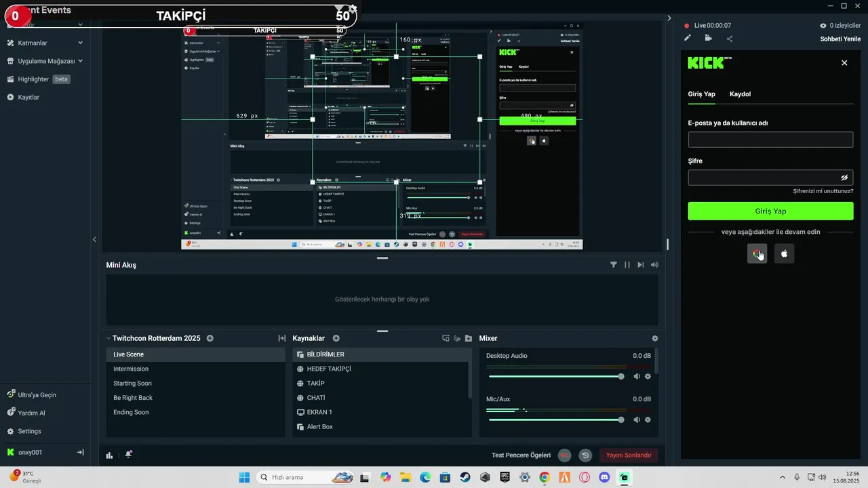Select the Starting Soon scene
The height and width of the screenshot is (488, 868).
(195, 383)
